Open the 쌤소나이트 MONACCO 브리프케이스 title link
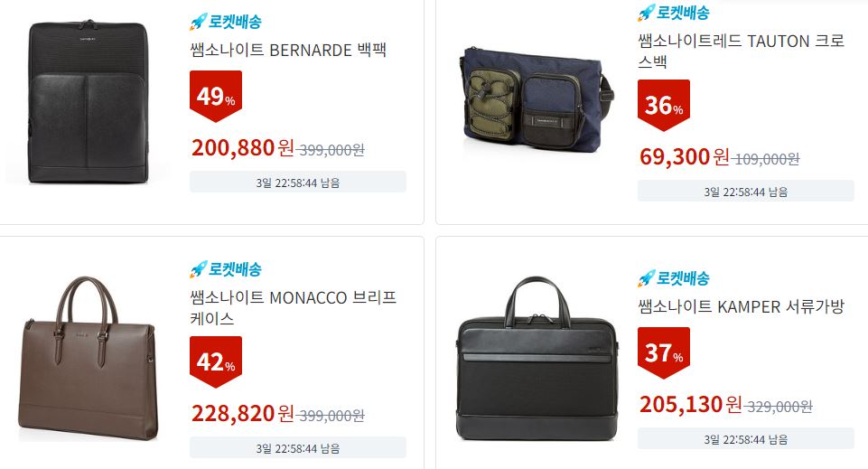Screen dimensions: 868x469 point(294,307)
